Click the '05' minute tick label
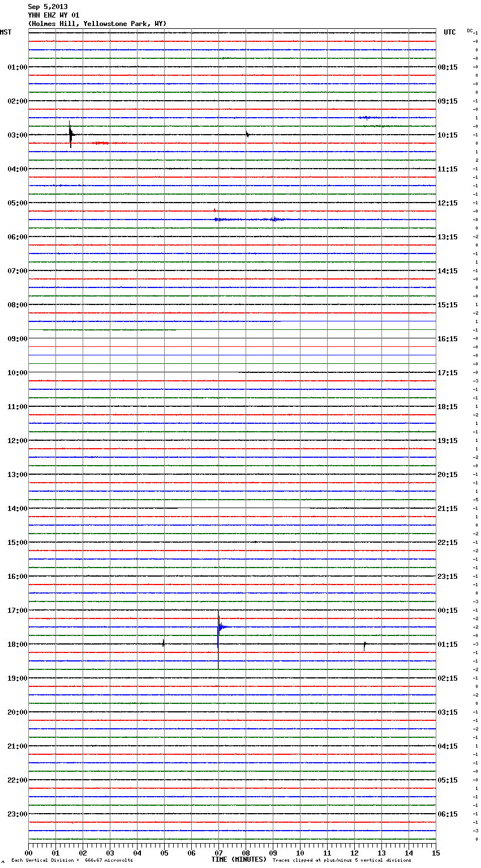The height and width of the screenshot is (868, 481). 164,853
